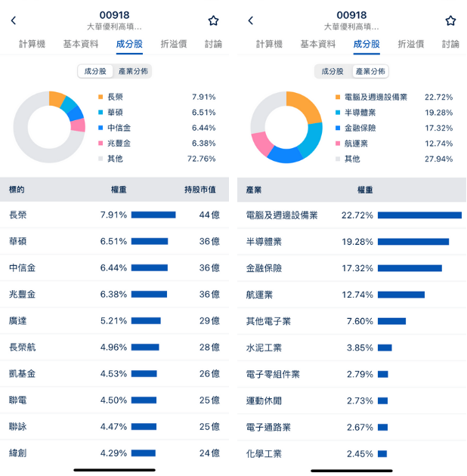Viewport: 467px width, 476px height.
Task: Select 化學工業 industry row
Action: click(351, 453)
